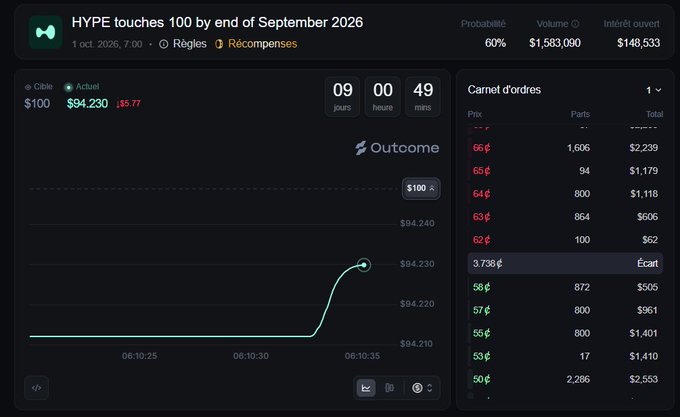680x417 pixels.
Task: Select the 53¢ bid row price
Action: coord(481,356)
